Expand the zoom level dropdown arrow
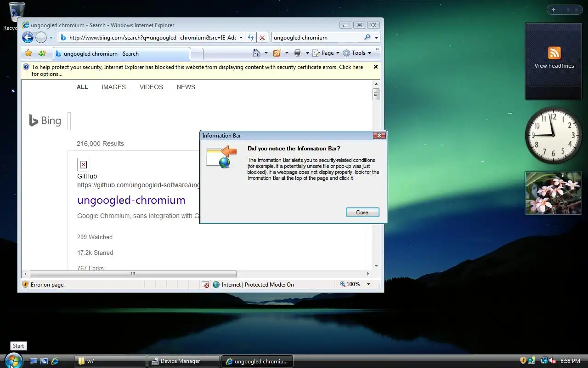Screen dimensions: 588x368 (368, 284)
